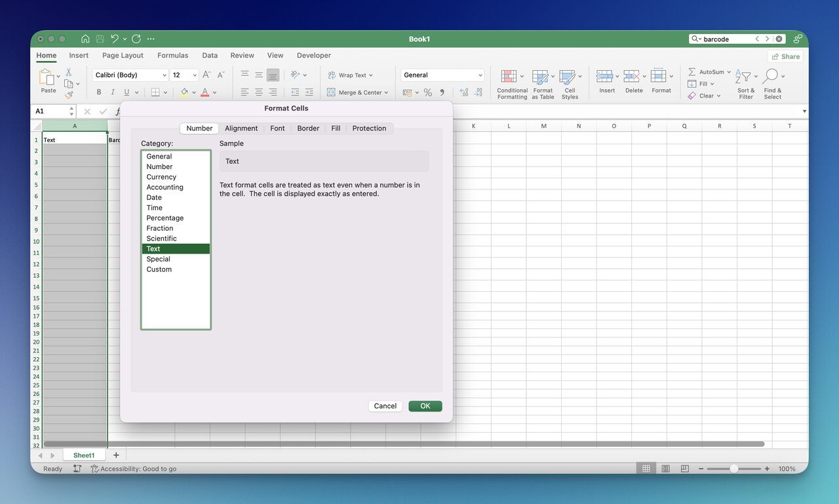839x504 pixels.
Task: Open Conditional Formatting in the ribbon
Action: click(512, 85)
